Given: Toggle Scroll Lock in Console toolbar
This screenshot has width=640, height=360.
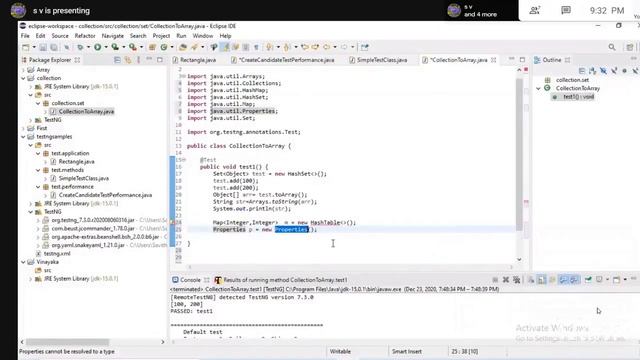Looking at the screenshot, I should point(542,280).
